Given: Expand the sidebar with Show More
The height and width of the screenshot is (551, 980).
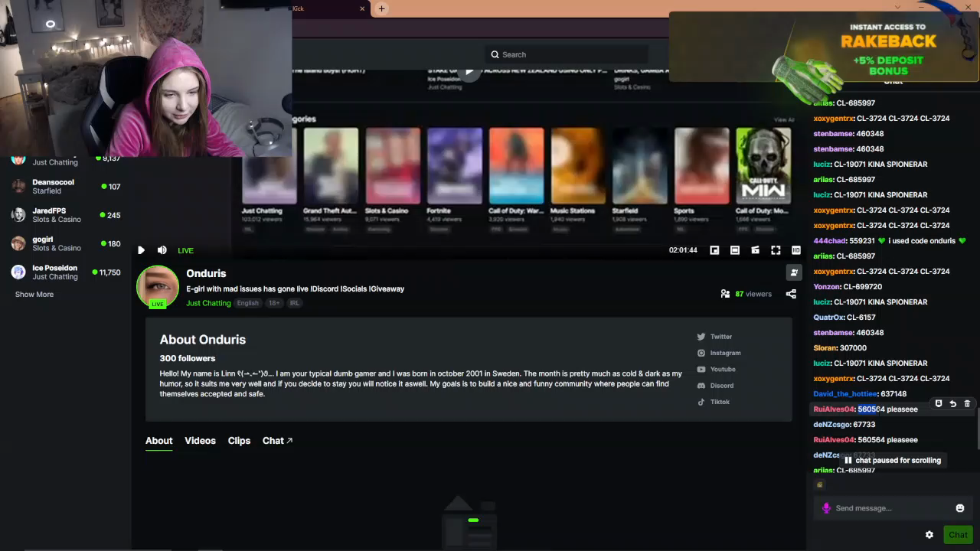Looking at the screenshot, I should (34, 295).
